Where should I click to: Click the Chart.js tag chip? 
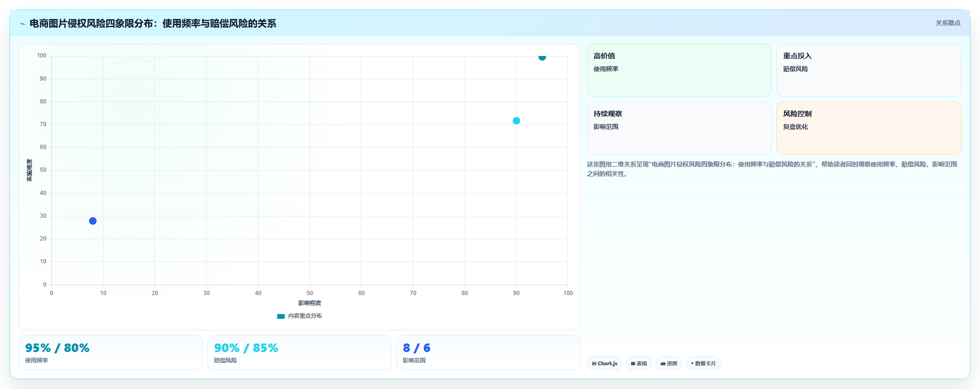(x=605, y=363)
